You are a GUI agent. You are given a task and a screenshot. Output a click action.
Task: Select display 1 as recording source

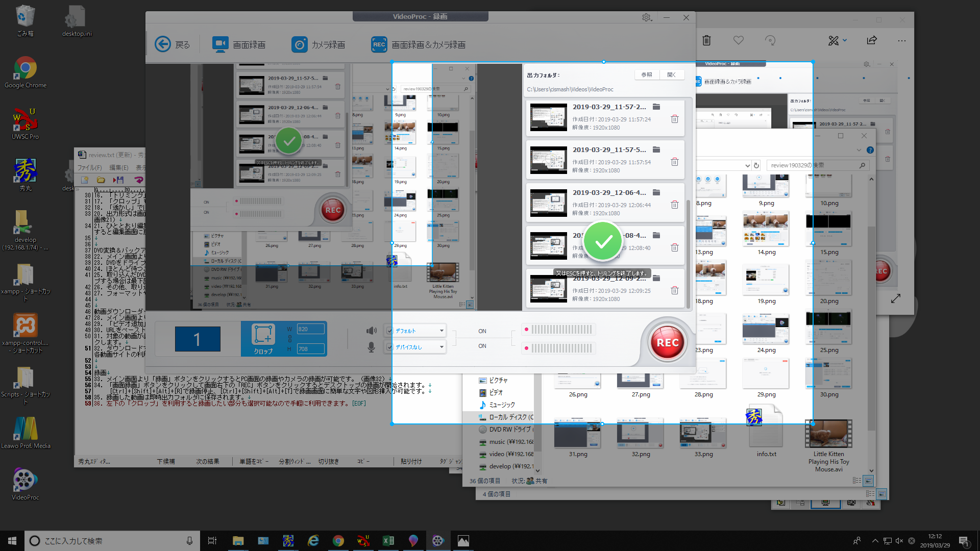pyautogui.click(x=198, y=339)
